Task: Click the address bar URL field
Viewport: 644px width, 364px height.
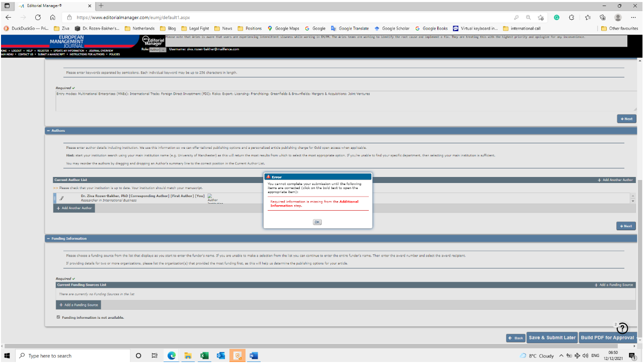Action: coord(287,17)
